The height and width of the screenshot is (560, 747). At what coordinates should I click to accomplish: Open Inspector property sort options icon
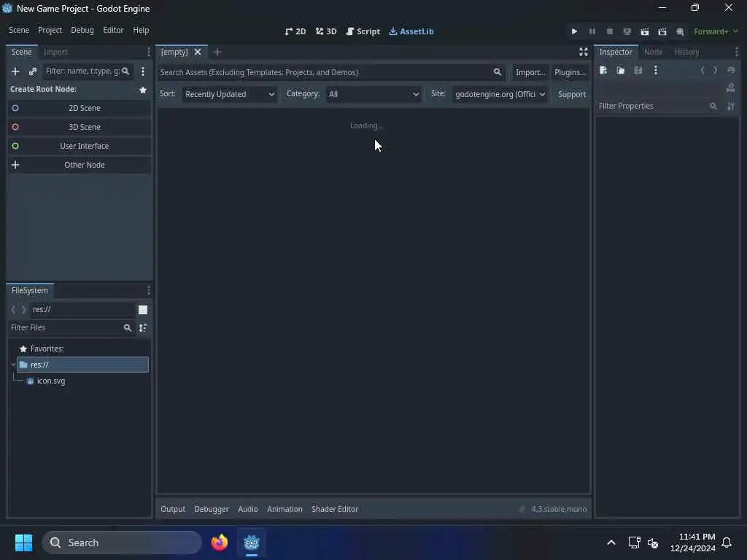point(731,106)
